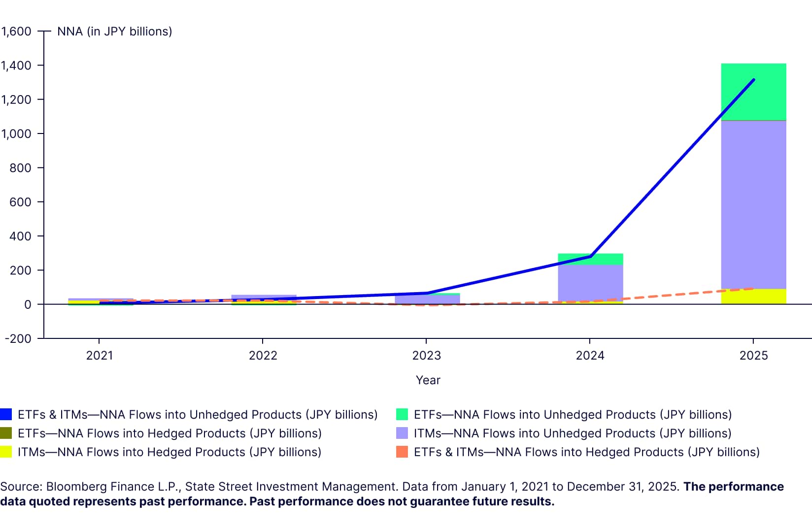The image size is (812, 532).
Task: Click the yellow ITMs Hedged Products legend swatch
Action: pyautogui.click(x=6, y=452)
